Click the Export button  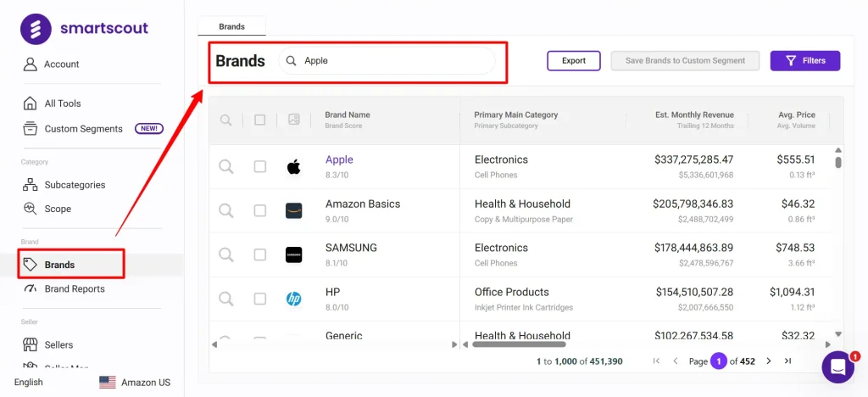pyautogui.click(x=574, y=61)
